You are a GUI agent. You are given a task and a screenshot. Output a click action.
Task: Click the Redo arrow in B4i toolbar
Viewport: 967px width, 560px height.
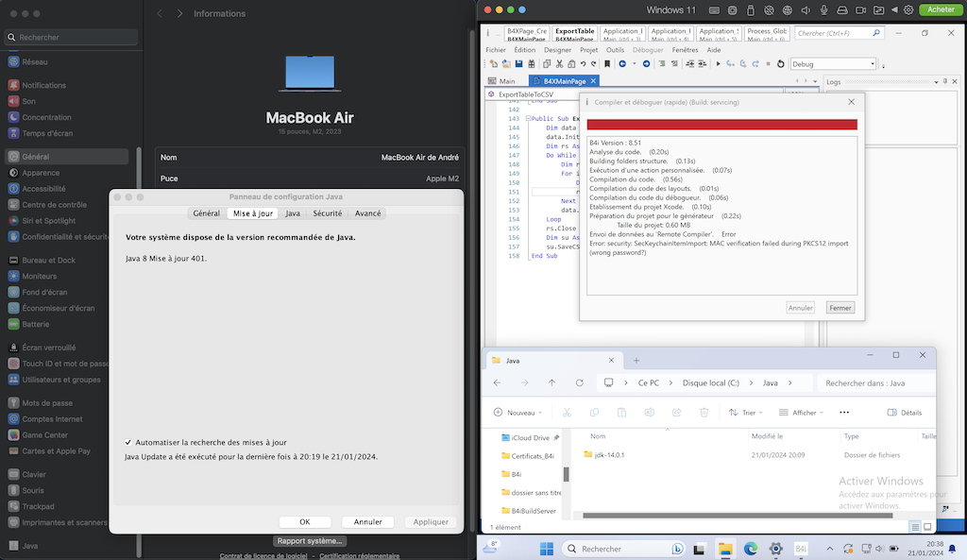(x=594, y=64)
